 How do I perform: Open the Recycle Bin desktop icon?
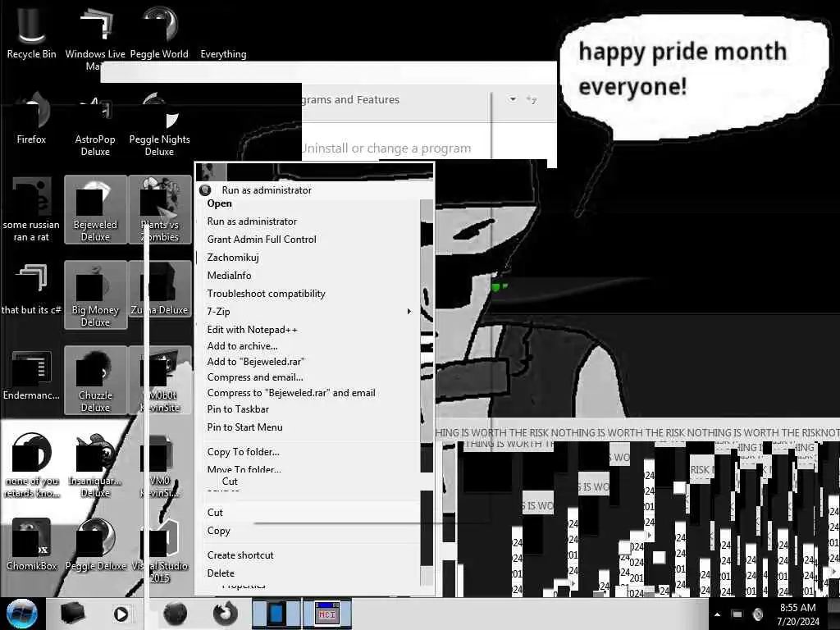coord(31,32)
